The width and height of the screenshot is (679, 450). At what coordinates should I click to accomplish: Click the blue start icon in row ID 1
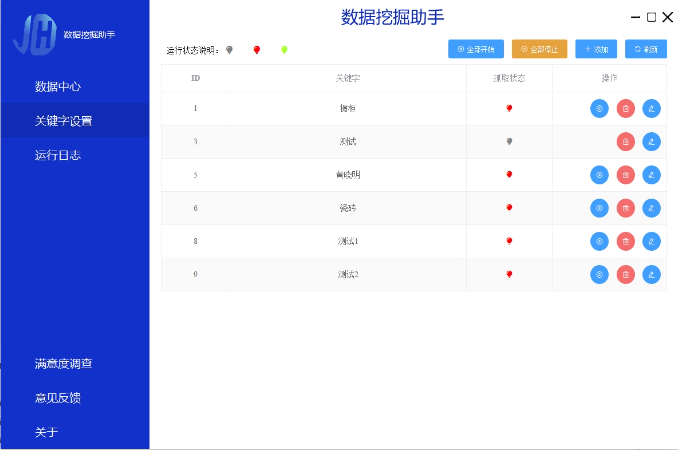pyautogui.click(x=599, y=108)
